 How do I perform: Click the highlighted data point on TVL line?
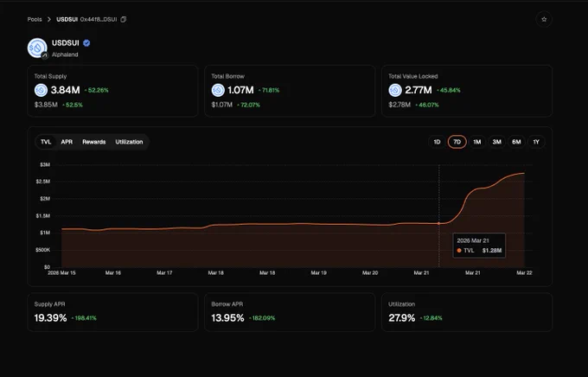(438, 223)
